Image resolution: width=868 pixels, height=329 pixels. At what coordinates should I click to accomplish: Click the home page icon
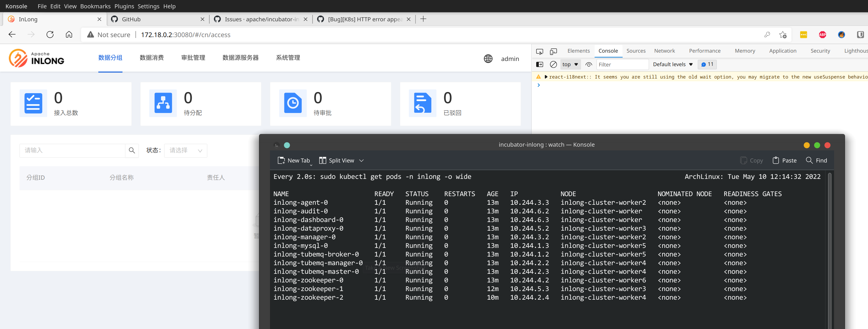point(69,35)
